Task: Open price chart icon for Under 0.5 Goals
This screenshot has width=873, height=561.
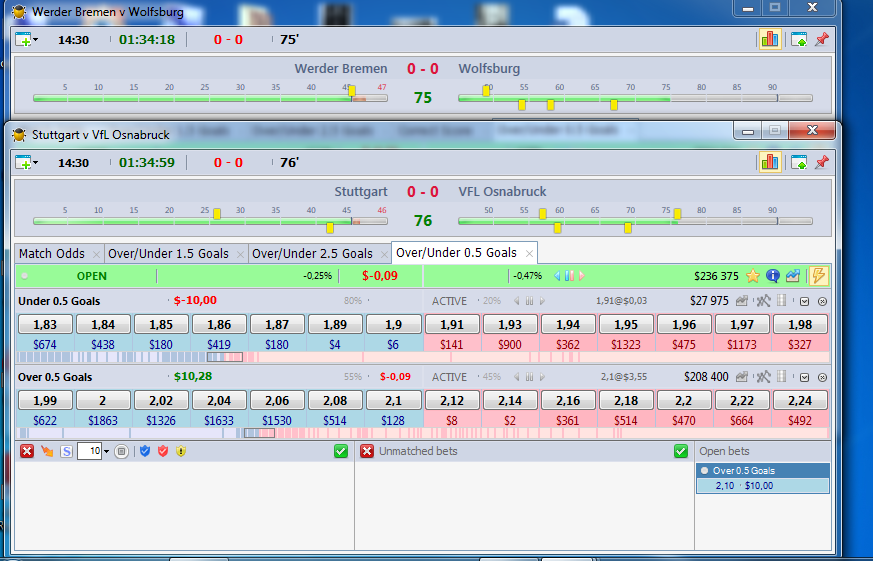Action: click(742, 301)
